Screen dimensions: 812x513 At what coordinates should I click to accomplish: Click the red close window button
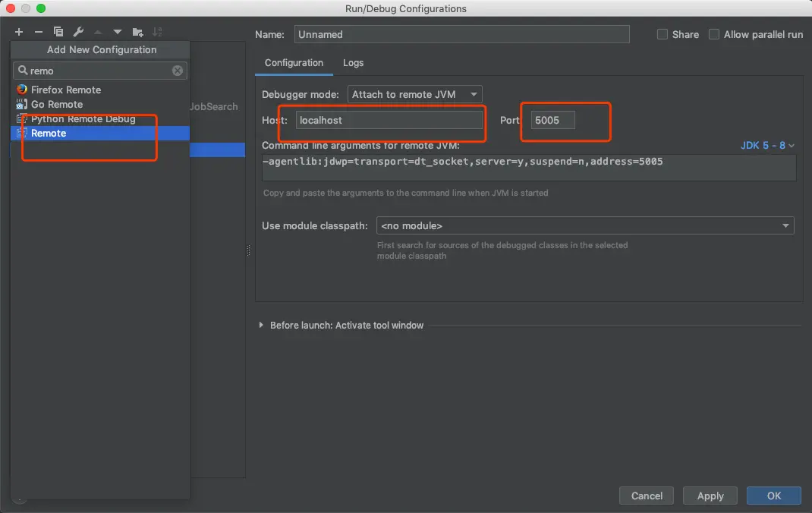pyautogui.click(x=11, y=8)
